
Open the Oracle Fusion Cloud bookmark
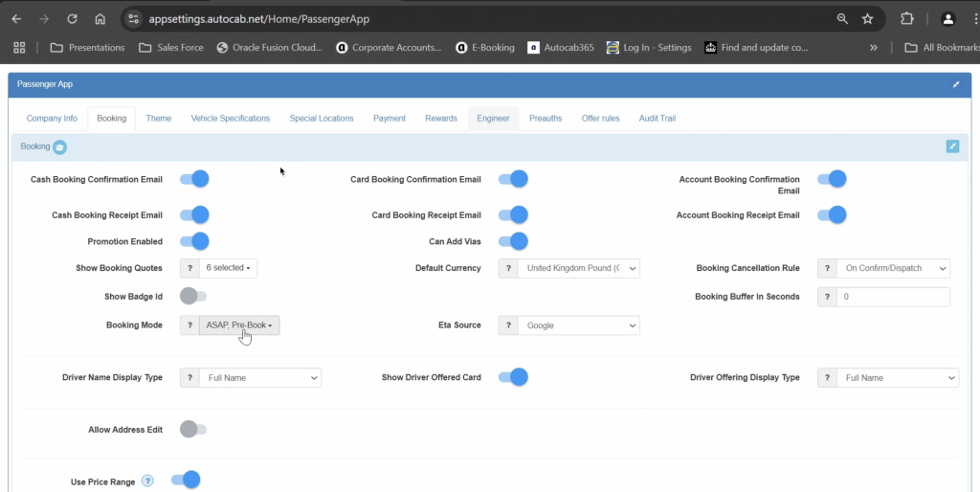coord(270,48)
